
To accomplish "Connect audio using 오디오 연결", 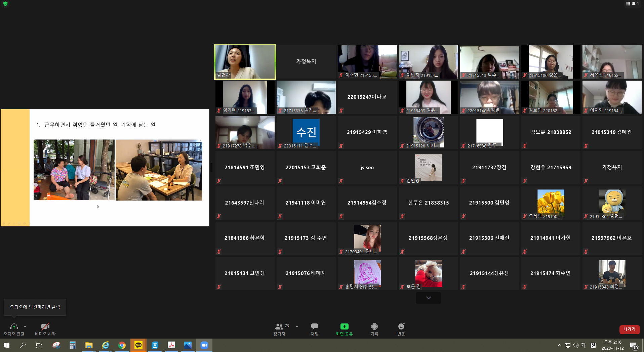I will pos(14,329).
